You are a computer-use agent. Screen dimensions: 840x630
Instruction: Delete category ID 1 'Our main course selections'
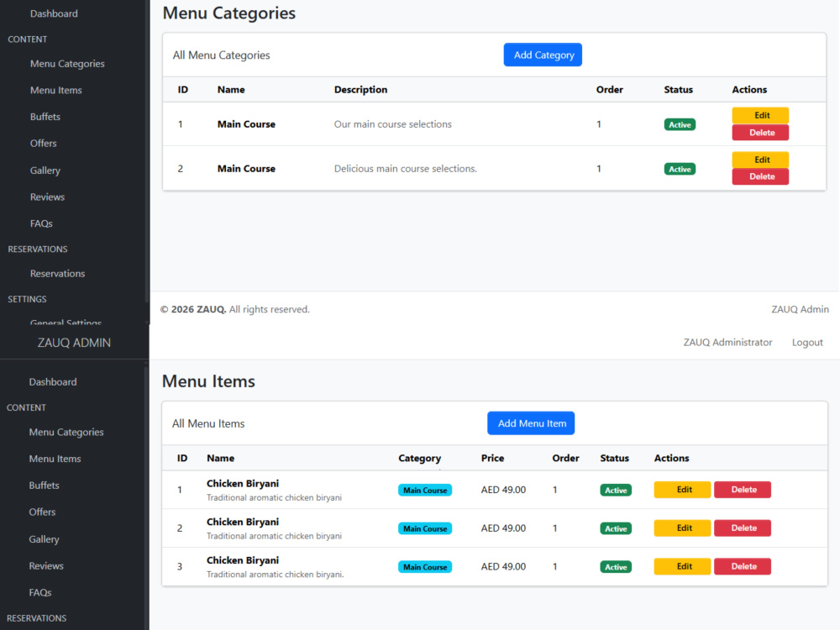coord(760,133)
